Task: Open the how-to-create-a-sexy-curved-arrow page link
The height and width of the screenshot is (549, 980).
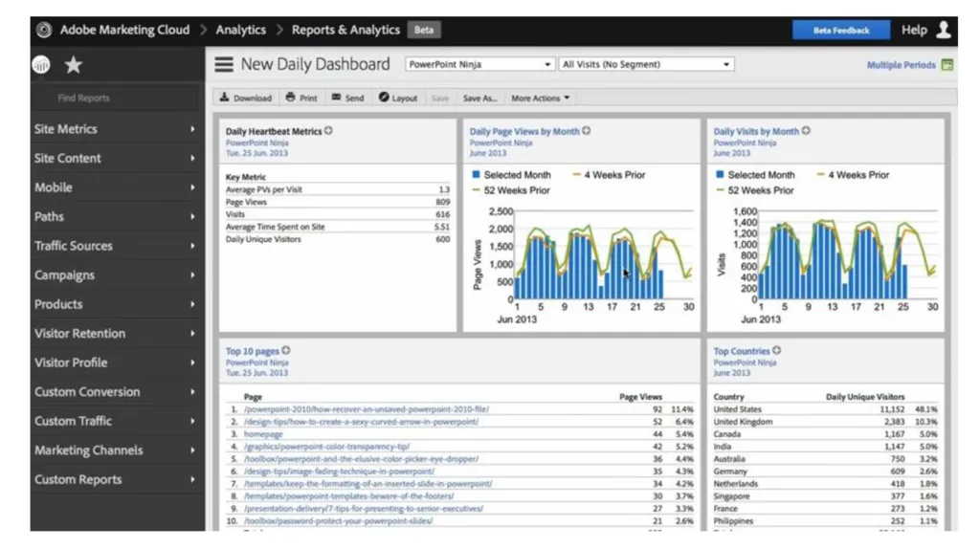Action: 361,422
